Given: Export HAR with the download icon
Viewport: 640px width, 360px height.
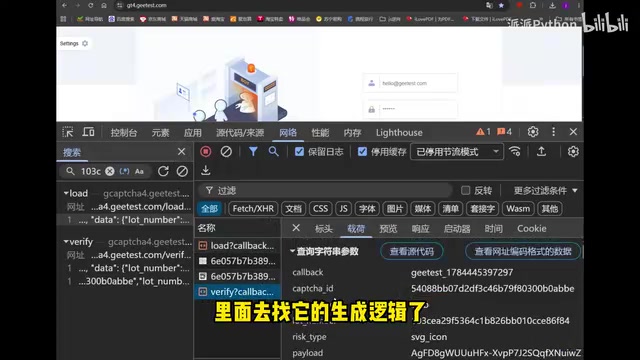Looking at the screenshot, I should tap(206, 170).
